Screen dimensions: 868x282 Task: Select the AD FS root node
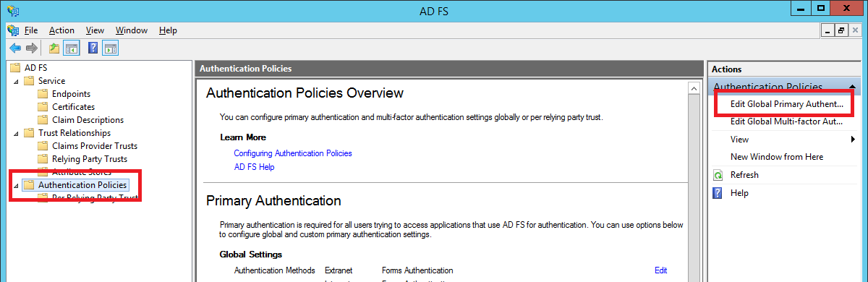(35, 68)
